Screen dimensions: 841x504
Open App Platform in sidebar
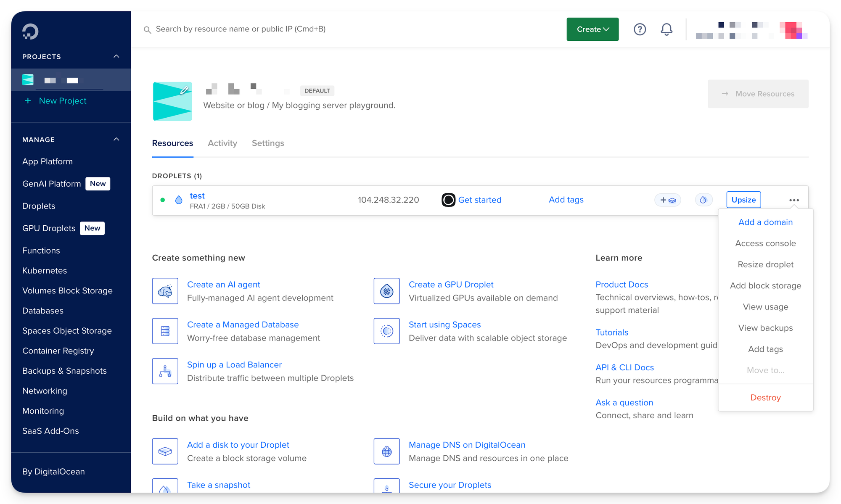pyautogui.click(x=48, y=161)
